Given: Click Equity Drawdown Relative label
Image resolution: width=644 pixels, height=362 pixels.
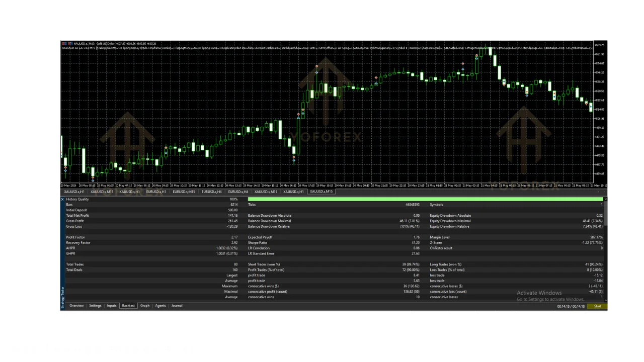Looking at the screenshot, I should pos(449,226).
